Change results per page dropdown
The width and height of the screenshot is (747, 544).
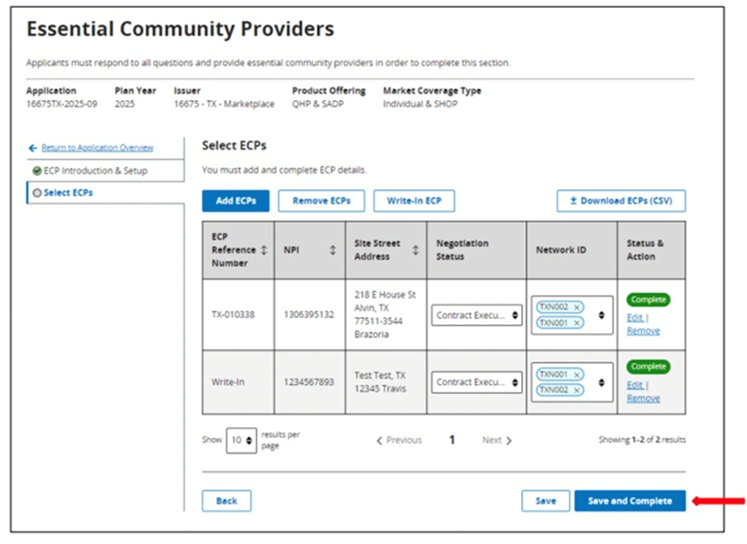(241, 440)
